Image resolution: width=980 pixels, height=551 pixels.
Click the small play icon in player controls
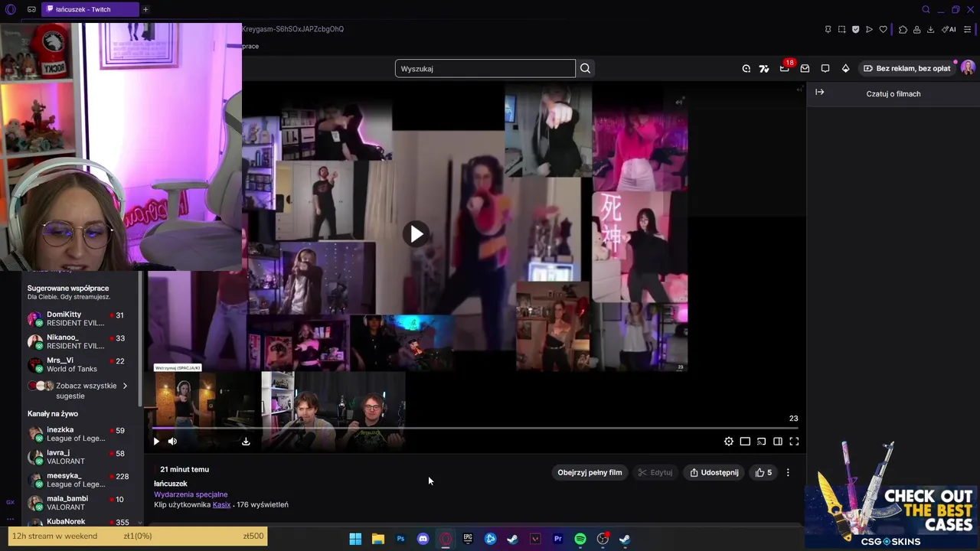pyautogui.click(x=156, y=442)
